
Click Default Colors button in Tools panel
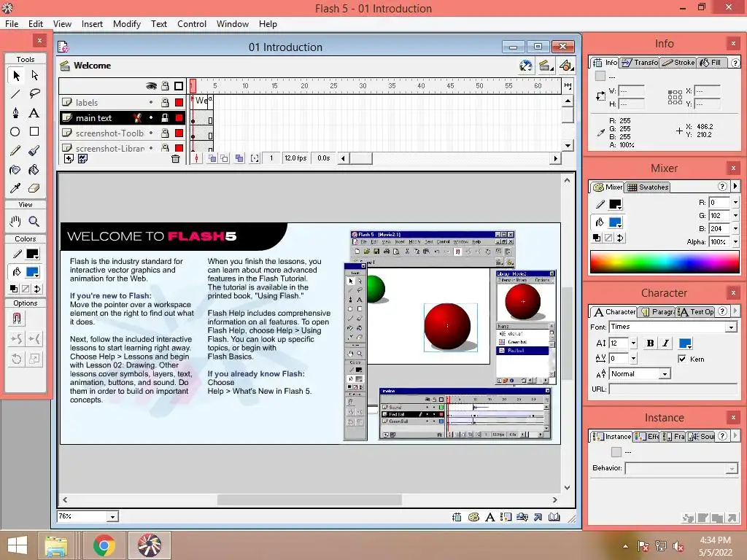pyautogui.click(x=15, y=289)
